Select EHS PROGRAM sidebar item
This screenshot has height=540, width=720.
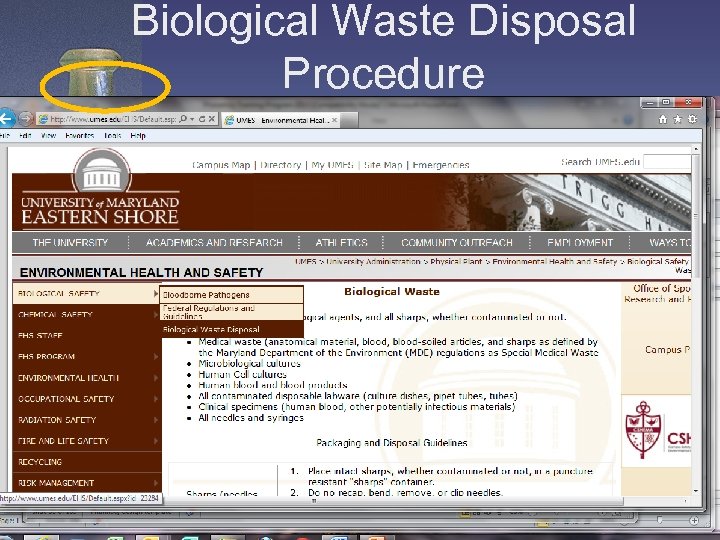tap(86, 357)
